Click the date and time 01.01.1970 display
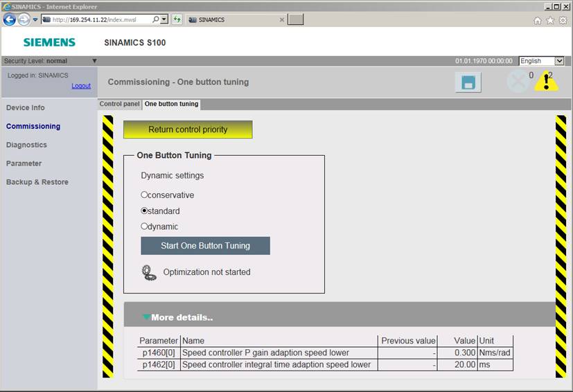573x392 pixels. pyautogui.click(x=484, y=61)
